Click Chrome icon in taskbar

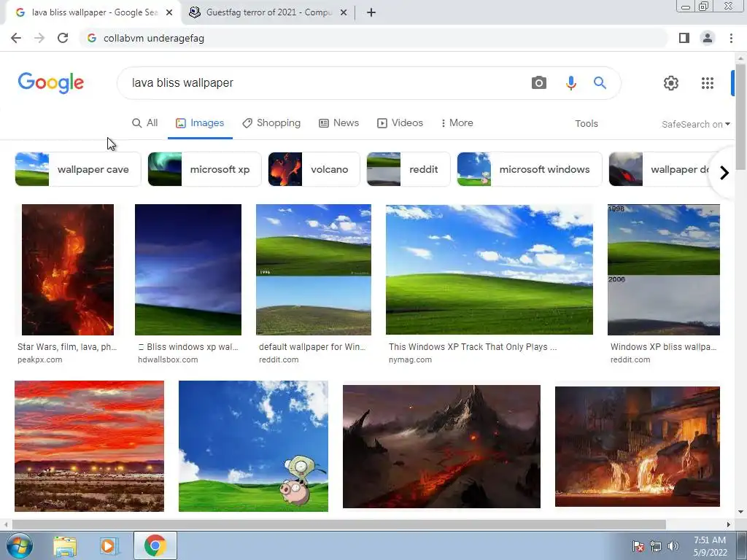tap(155, 545)
